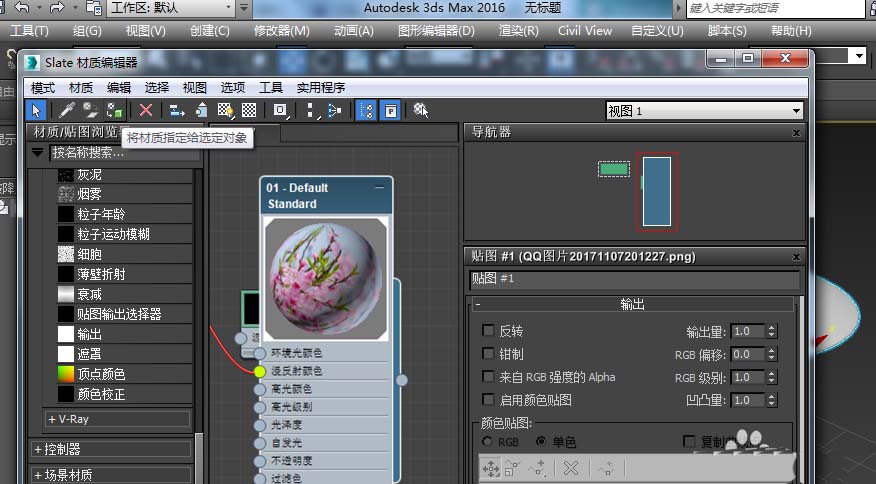The height and width of the screenshot is (484, 876).
Task: Click the RGB 偏移 spinner arrows
Action: (x=772, y=354)
